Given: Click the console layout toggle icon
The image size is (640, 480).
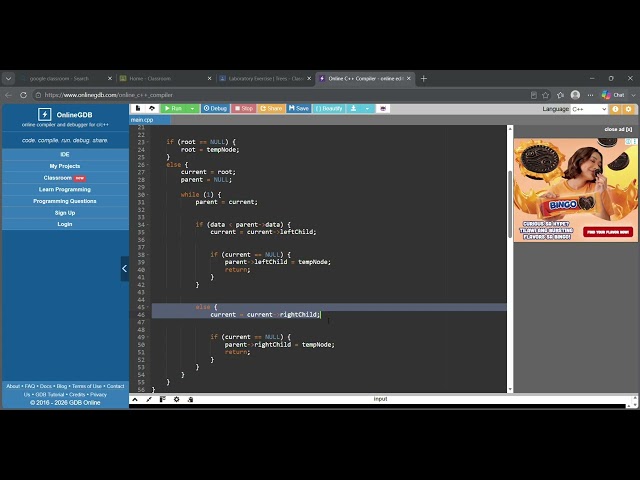Looking at the screenshot, I should [162, 399].
